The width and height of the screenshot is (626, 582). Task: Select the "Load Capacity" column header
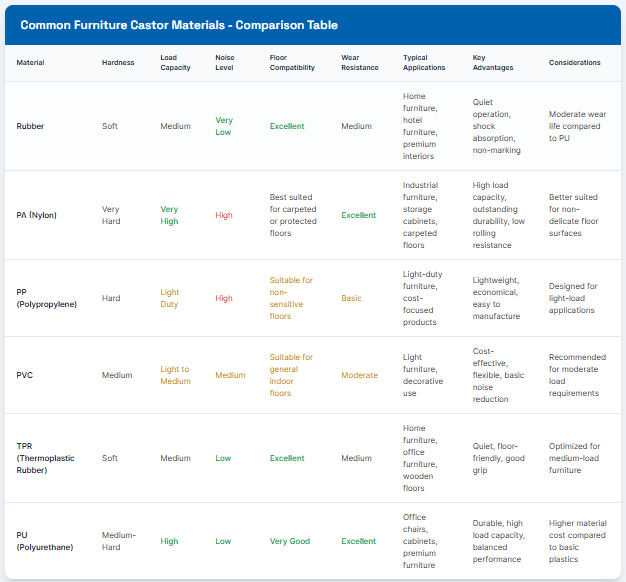[175, 63]
